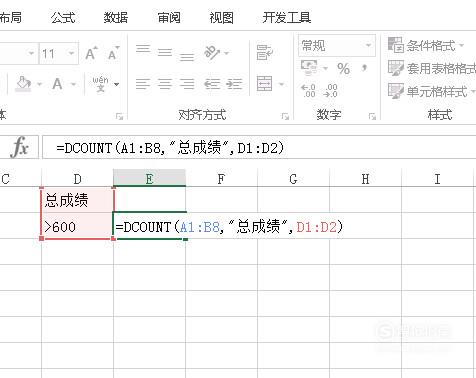The image size is (476, 378).
Task: Switch to the 数据 tab
Action: (116, 17)
